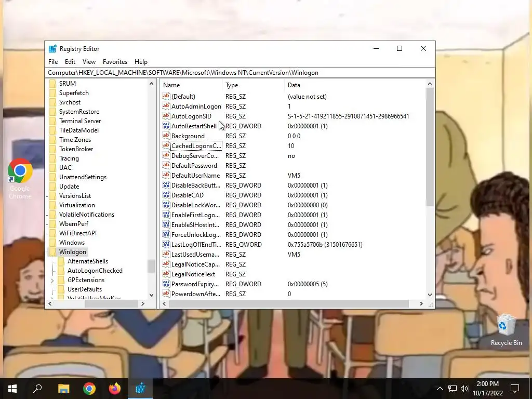The height and width of the screenshot is (399, 532).
Task: Click the WiFiDirectAPI folder icon
Action: click(52, 233)
